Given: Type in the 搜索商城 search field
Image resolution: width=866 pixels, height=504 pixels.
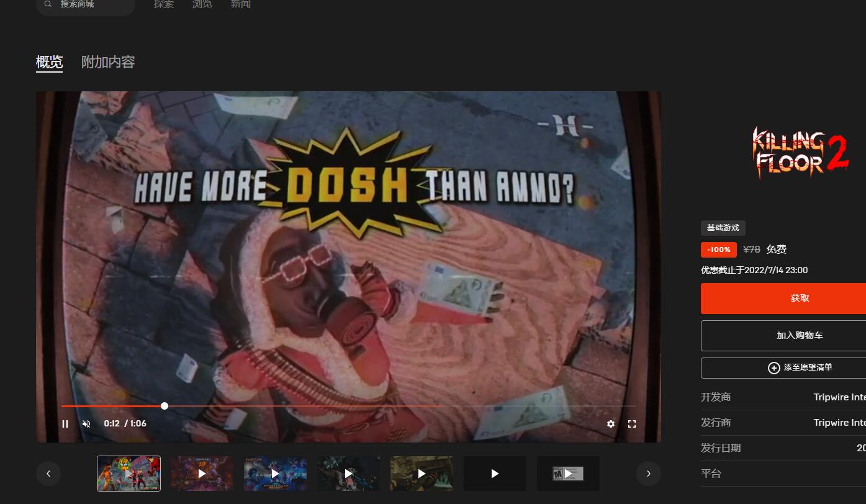Looking at the screenshot, I should point(93,5).
